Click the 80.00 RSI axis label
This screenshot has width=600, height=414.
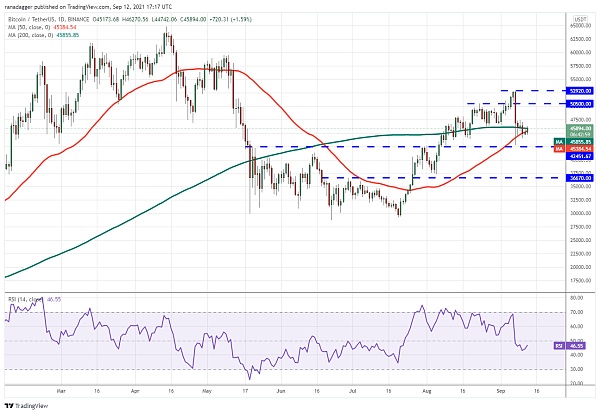577,298
